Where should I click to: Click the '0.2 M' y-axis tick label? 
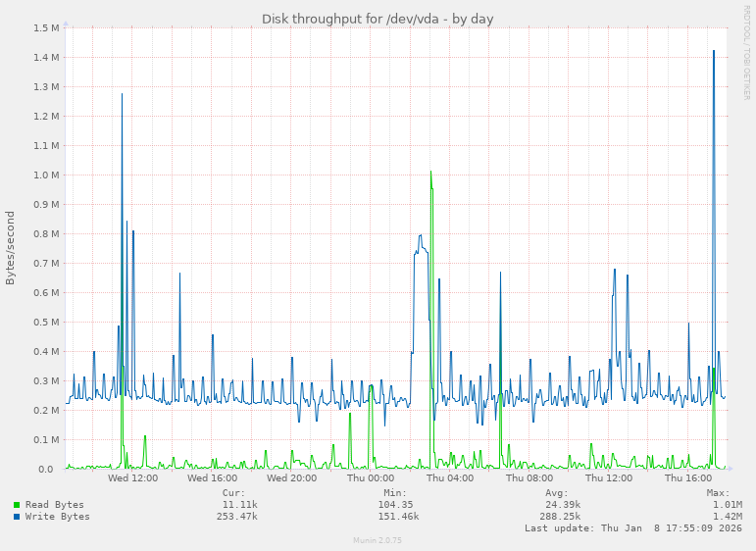point(46,410)
